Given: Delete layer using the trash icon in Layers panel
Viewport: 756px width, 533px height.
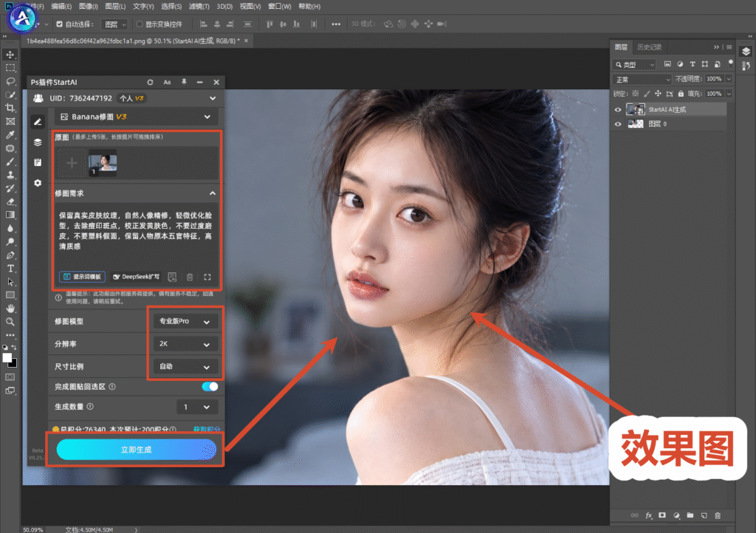Looking at the screenshot, I should pos(718,515).
